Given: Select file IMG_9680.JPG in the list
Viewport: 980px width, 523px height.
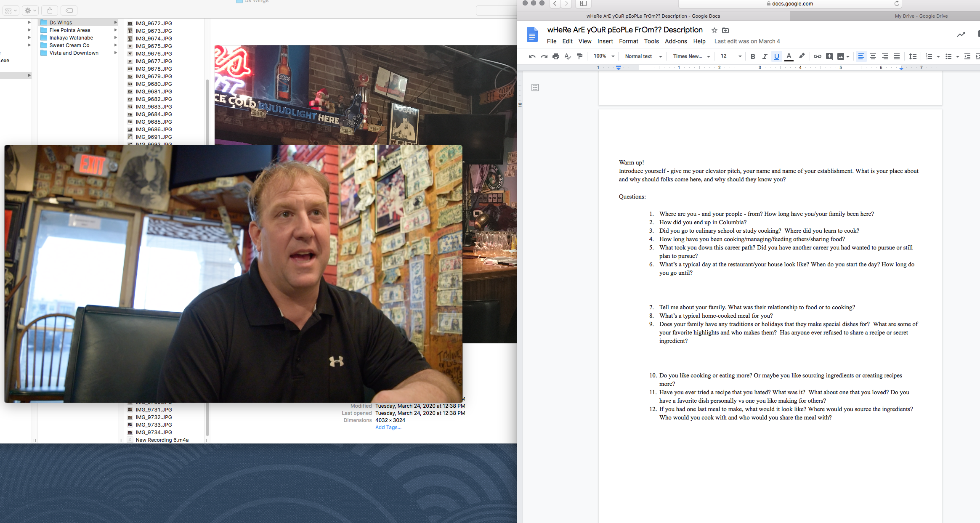Looking at the screenshot, I should pyautogui.click(x=154, y=84).
